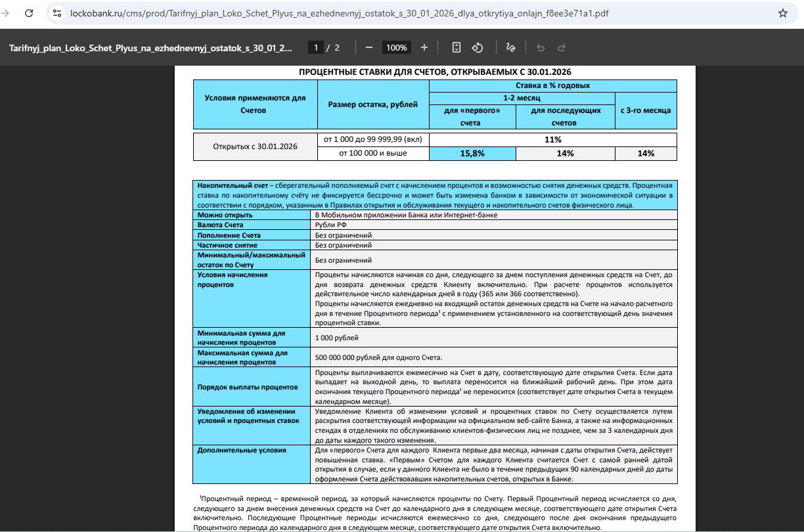Click the "500 000 000 рублей" cell
Screen dimensions: 804x532
[x=378, y=357]
